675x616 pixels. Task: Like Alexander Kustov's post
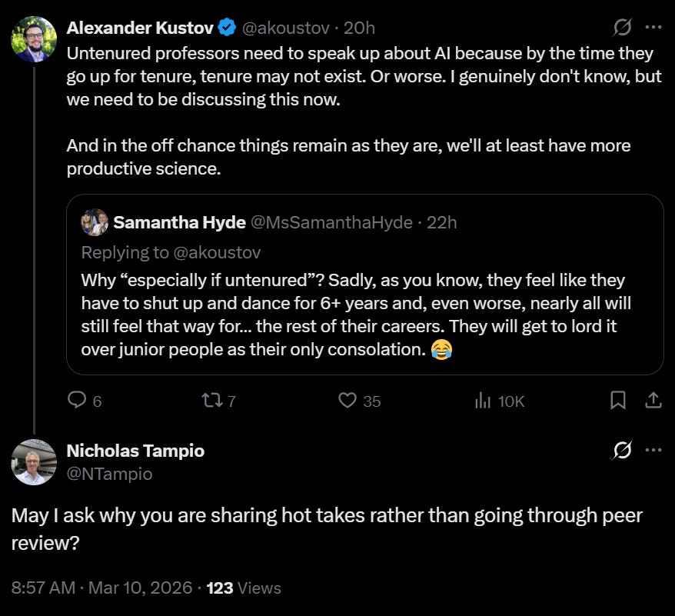(x=348, y=400)
